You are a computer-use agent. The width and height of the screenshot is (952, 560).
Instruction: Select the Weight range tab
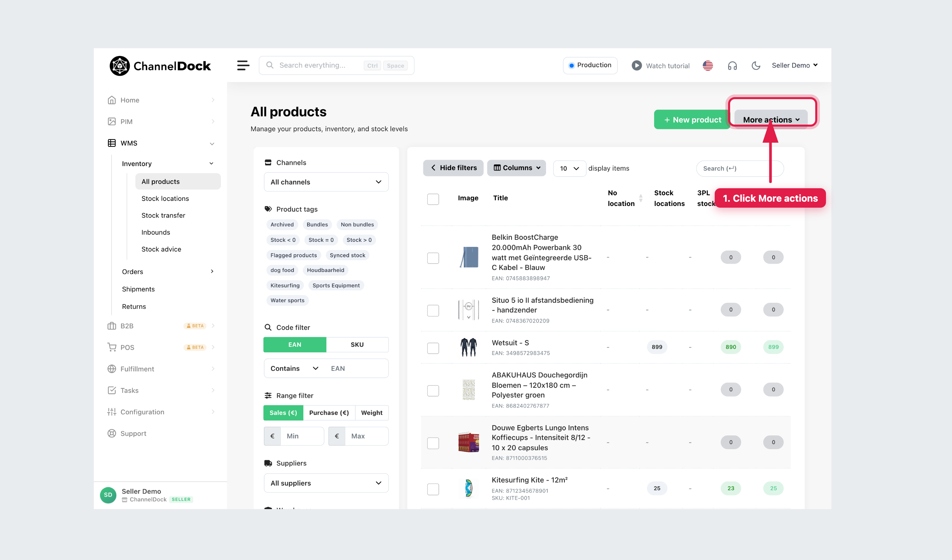click(372, 412)
